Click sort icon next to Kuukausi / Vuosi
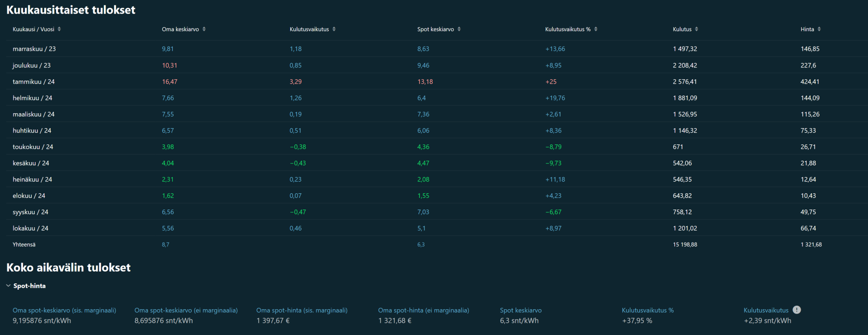 click(59, 29)
